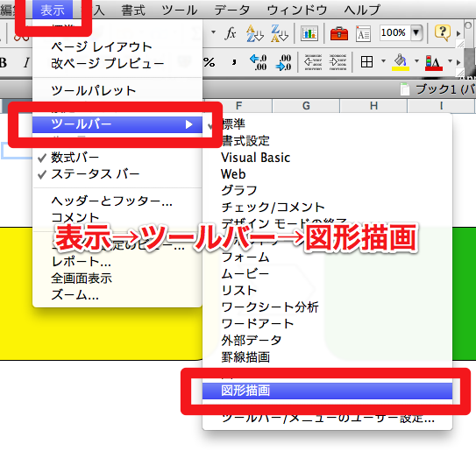Click the comma style button

[234, 62]
